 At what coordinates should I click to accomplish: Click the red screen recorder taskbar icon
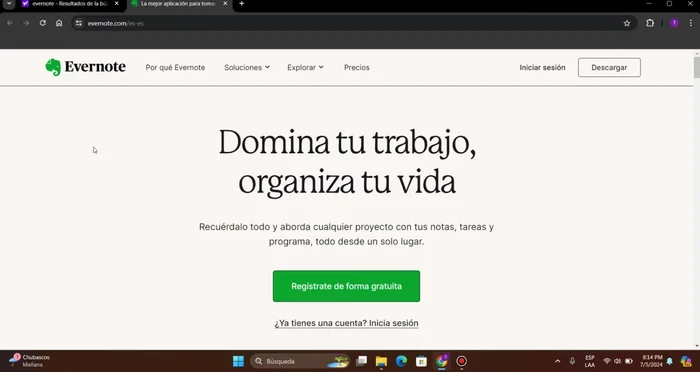462,361
